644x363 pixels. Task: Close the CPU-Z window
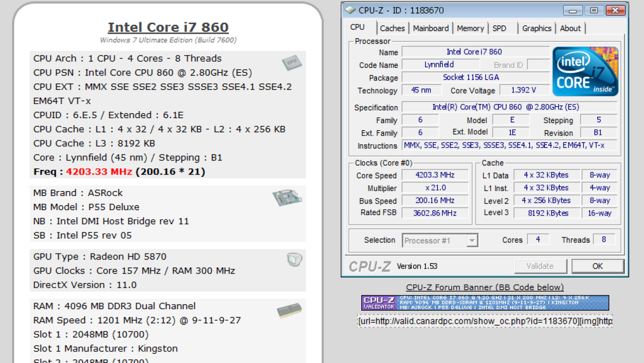tap(615, 10)
